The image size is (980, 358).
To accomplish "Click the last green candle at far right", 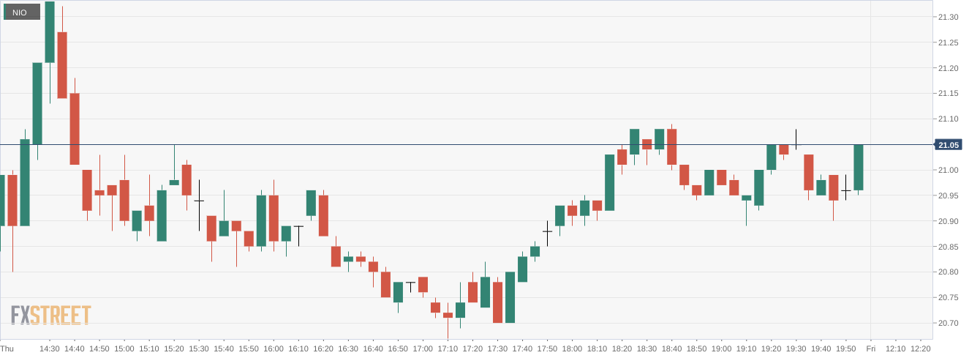I will pyautogui.click(x=858, y=167).
